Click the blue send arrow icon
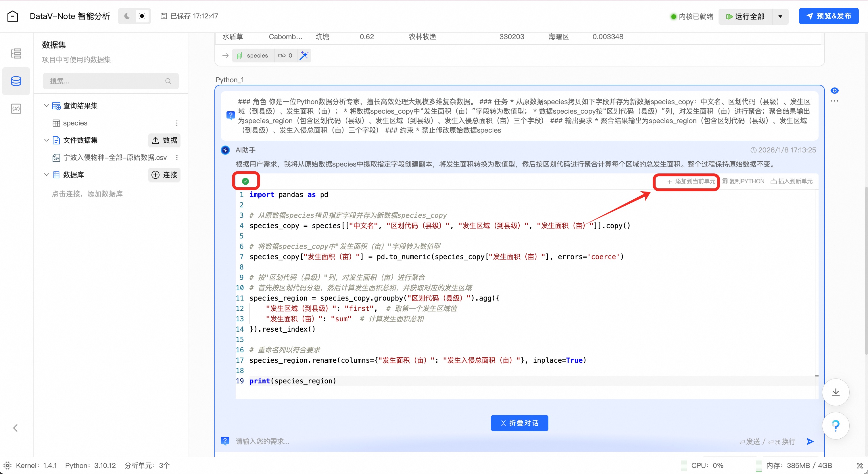 click(810, 441)
